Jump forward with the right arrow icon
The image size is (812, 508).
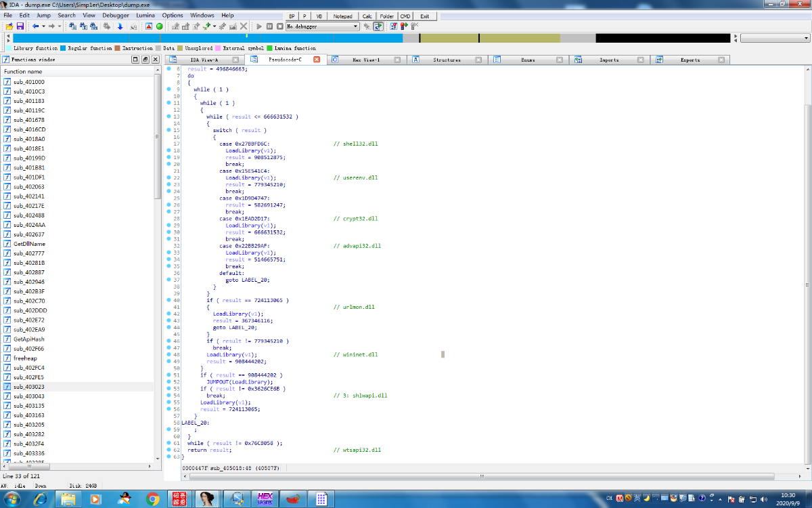[x=51, y=26]
